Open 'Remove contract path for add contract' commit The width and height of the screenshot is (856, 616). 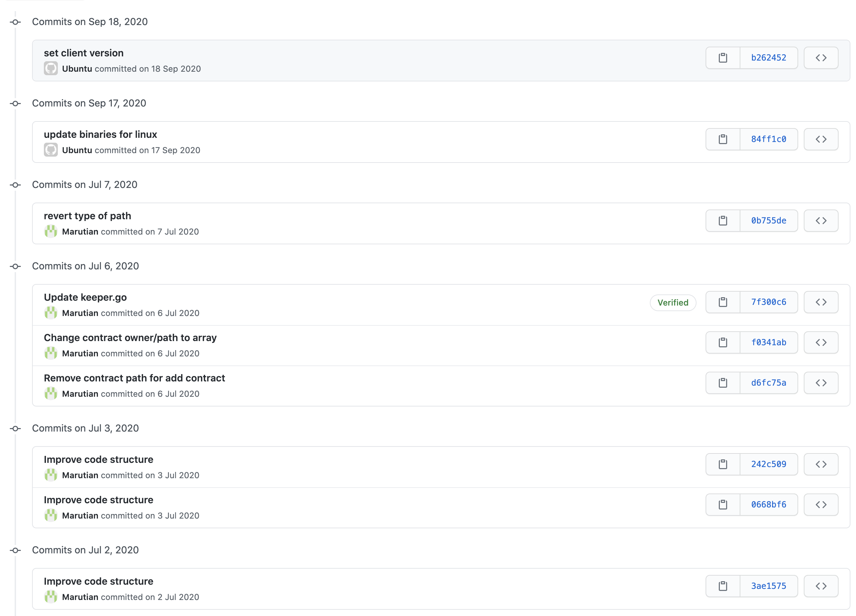[134, 378]
